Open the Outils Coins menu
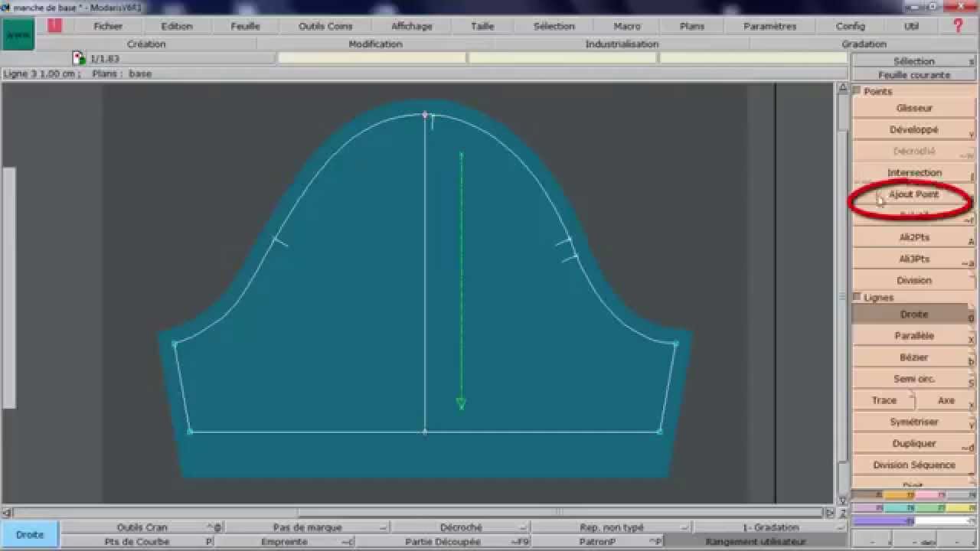980x551 pixels. 325,26
